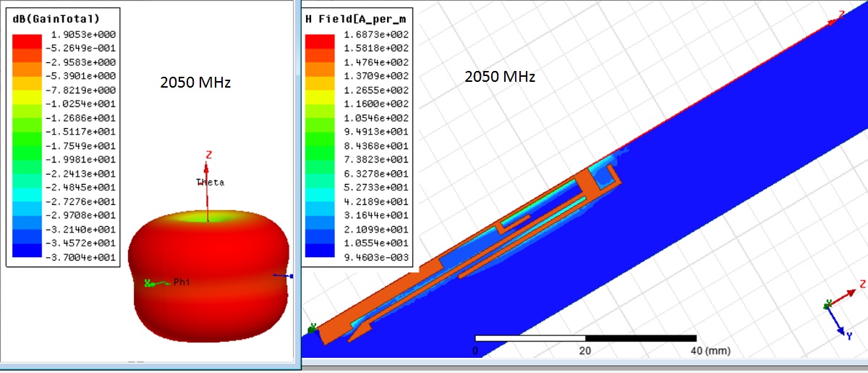
Task: Click the 5.2733e+001 H field legend value
Action: point(377,188)
